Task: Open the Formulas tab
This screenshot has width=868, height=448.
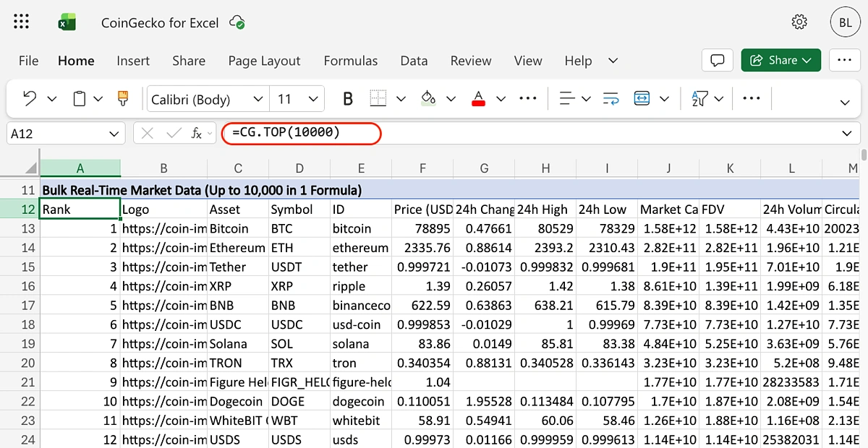Action: click(x=351, y=61)
